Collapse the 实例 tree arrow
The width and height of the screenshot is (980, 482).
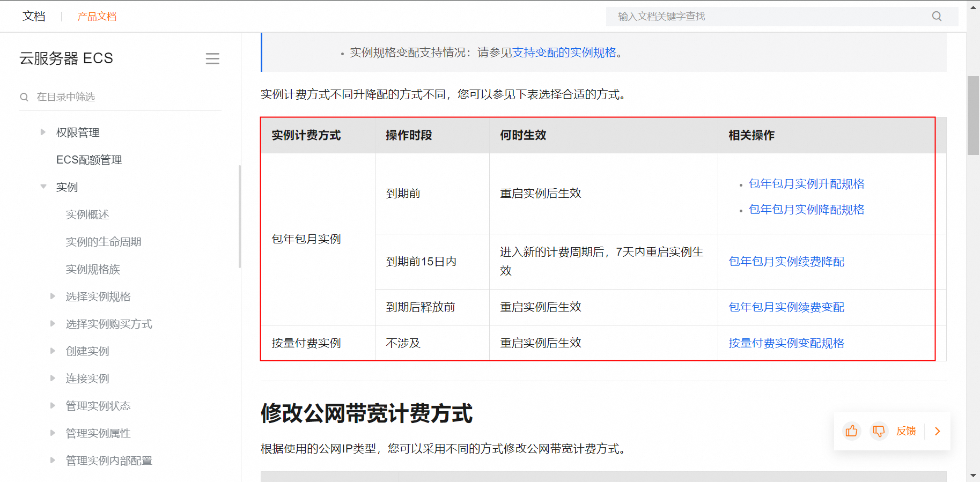(43, 187)
